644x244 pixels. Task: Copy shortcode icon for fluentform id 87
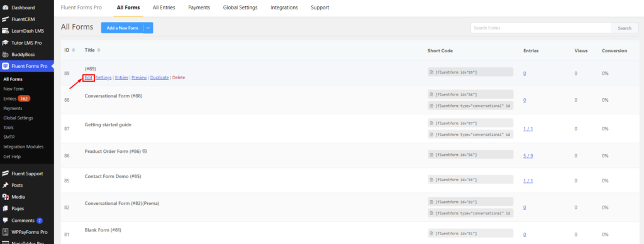pyautogui.click(x=431, y=123)
